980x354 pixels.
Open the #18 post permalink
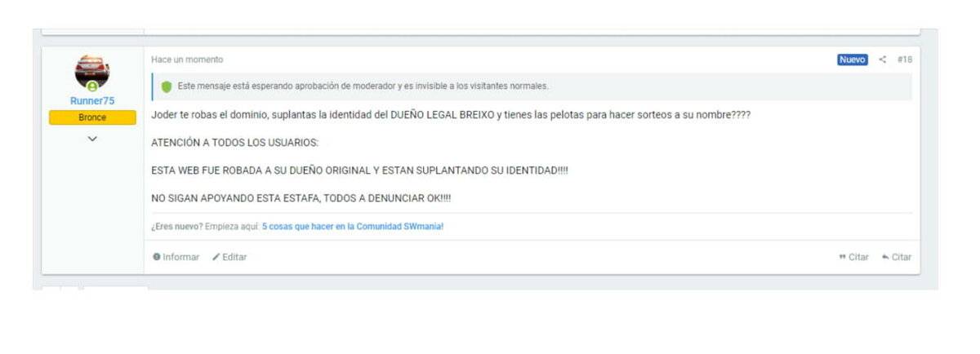(904, 60)
